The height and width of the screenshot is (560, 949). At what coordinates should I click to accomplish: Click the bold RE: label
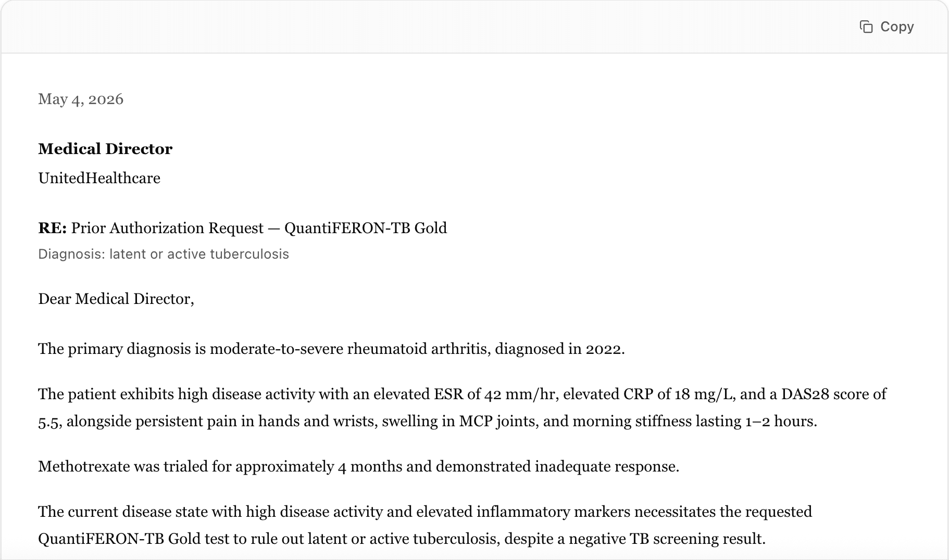tap(53, 228)
